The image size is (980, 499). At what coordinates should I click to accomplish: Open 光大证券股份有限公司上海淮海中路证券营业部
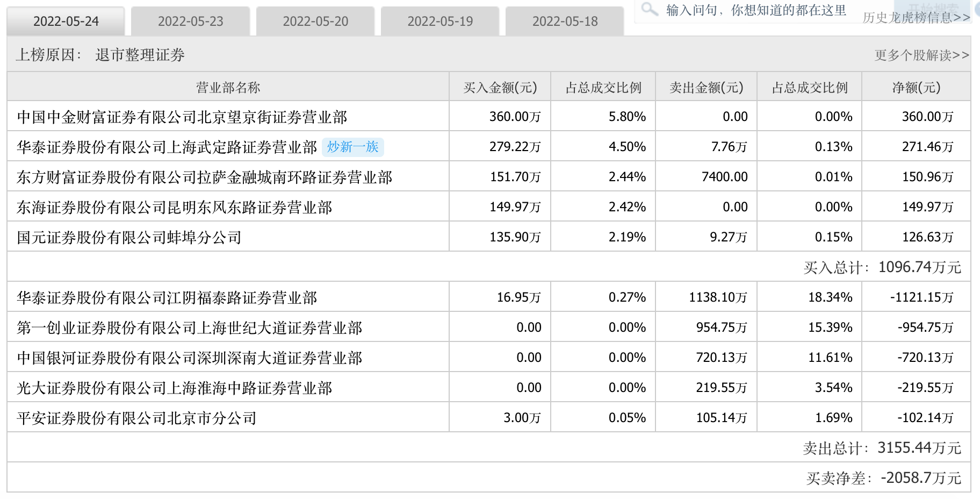click(x=175, y=388)
